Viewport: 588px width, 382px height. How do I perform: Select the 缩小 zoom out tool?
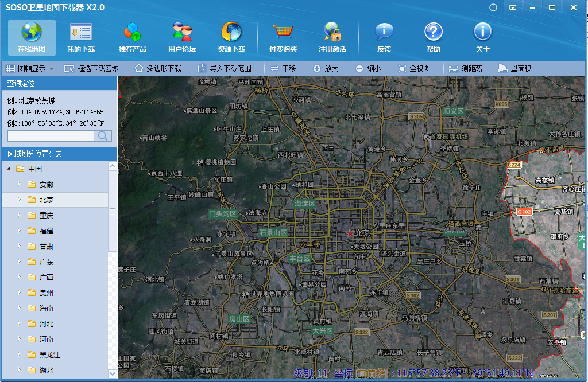click(x=368, y=68)
